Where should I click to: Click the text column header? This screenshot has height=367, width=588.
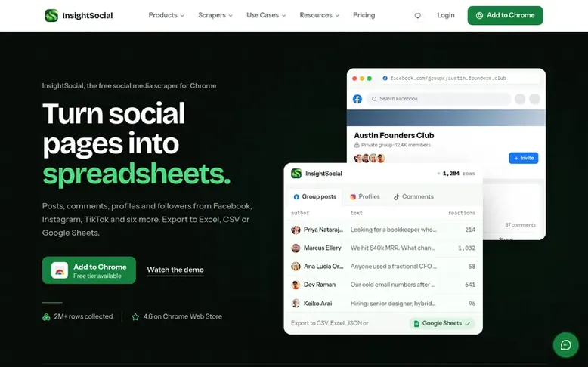356,213
